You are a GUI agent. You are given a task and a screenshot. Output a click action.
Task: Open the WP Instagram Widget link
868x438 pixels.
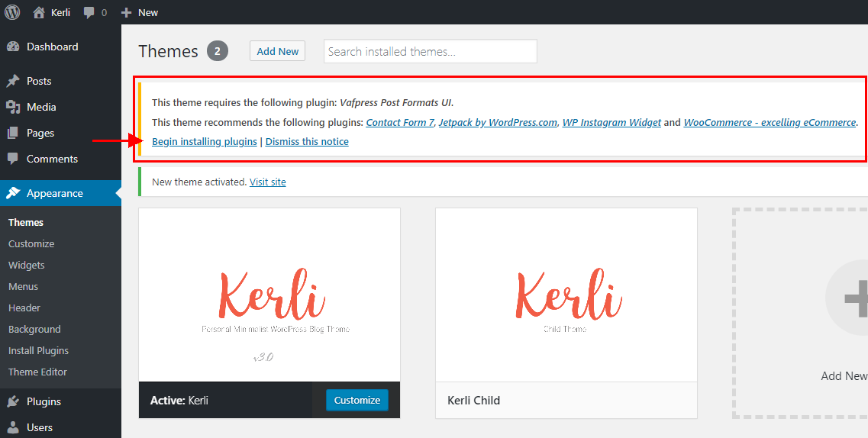coord(611,122)
